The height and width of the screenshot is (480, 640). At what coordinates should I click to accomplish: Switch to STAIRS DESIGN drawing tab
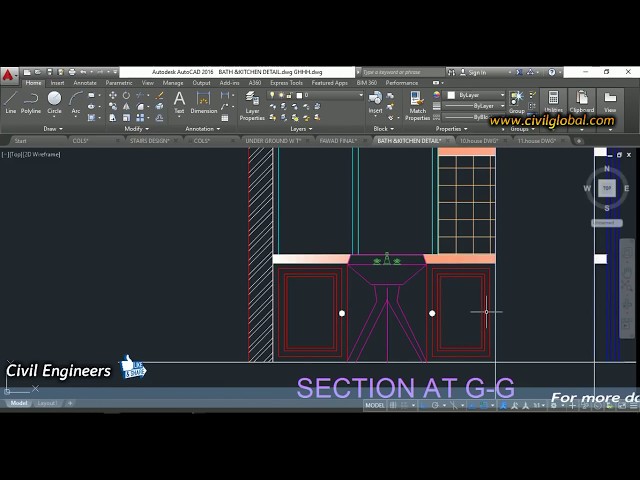(149, 141)
